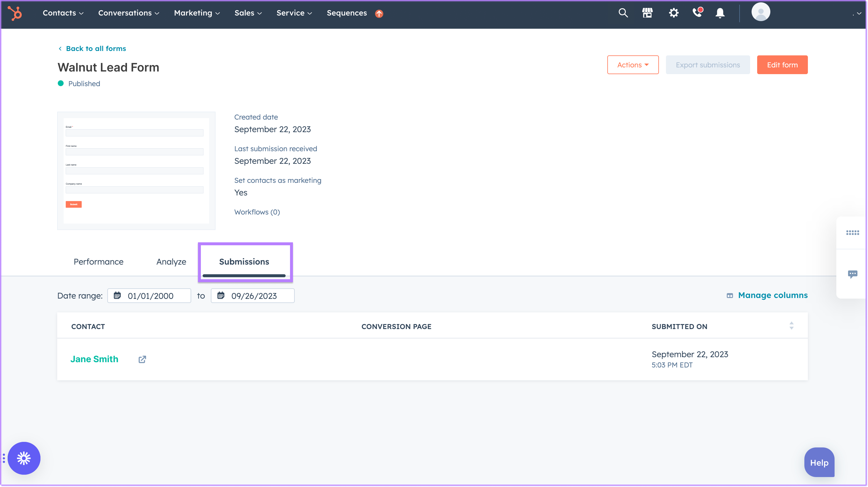Open the chat bubble icon on right edge
Screen dimensions: 868x487
(x=852, y=274)
